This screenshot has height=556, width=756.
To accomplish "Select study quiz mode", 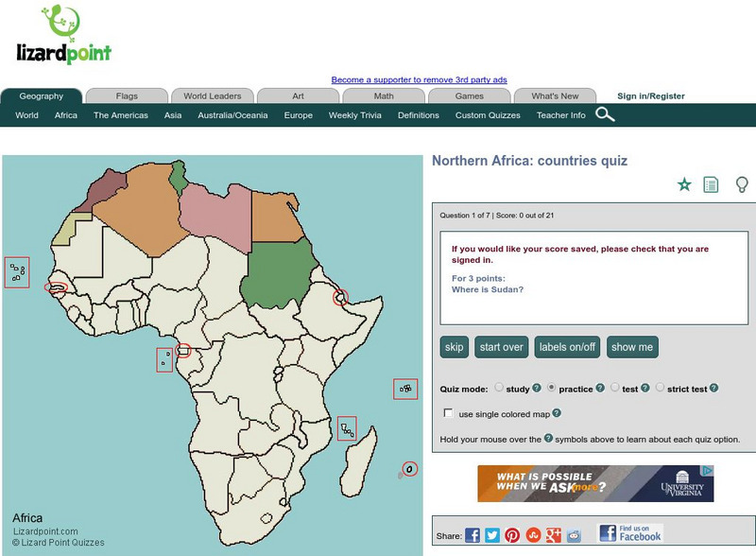I will 499,388.
